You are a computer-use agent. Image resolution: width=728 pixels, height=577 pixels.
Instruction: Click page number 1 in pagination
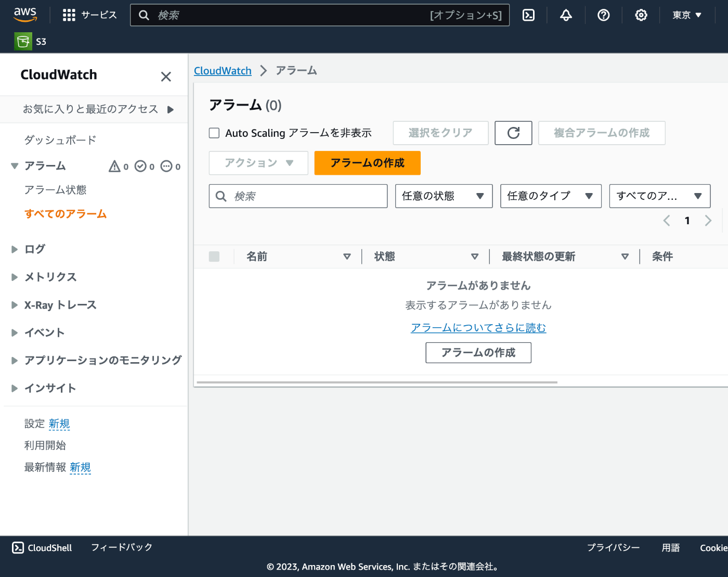[x=687, y=221]
